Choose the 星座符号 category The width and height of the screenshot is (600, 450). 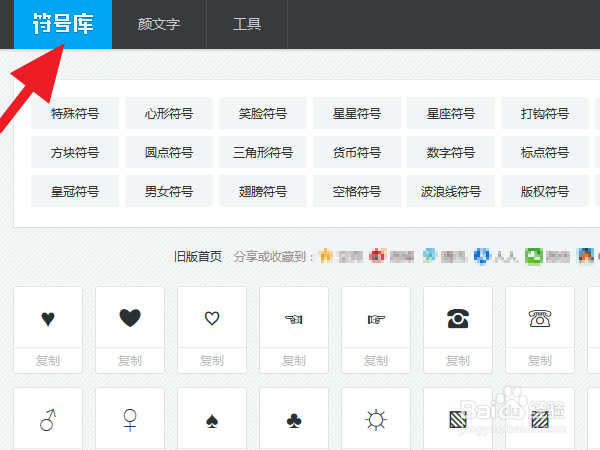click(x=451, y=113)
